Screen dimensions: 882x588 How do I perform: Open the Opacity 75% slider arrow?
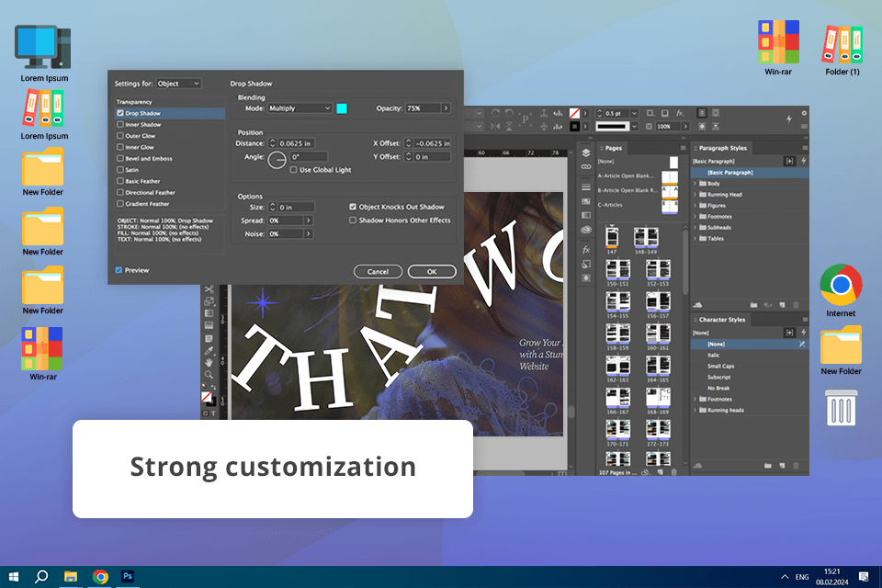[446, 108]
